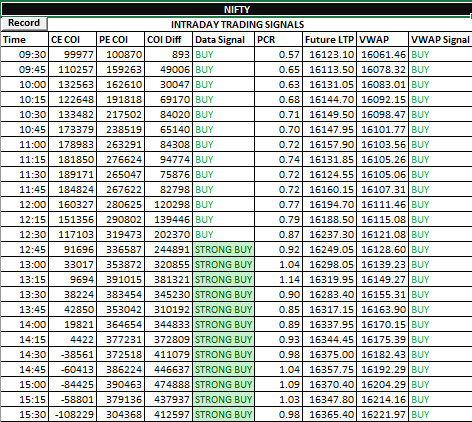Image resolution: width=472 pixels, height=422 pixels.
Task: Select the VWAP value 16221.97
Action: [x=383, y=414]
